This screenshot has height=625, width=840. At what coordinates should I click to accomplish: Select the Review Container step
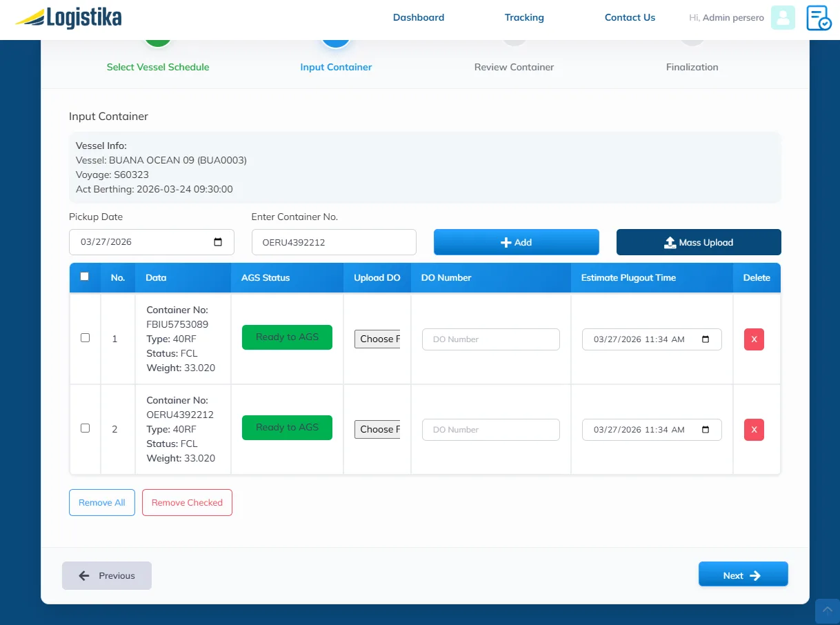click(514, 67)
